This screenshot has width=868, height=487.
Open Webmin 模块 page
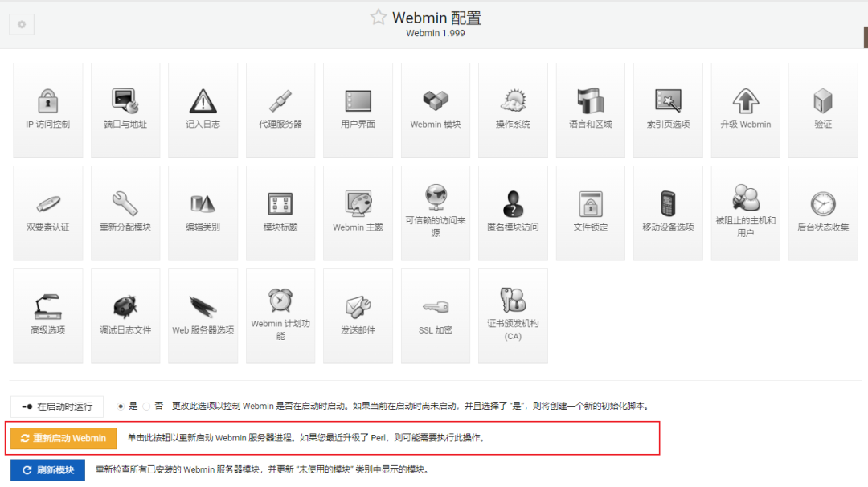click(x=436, y=110)
